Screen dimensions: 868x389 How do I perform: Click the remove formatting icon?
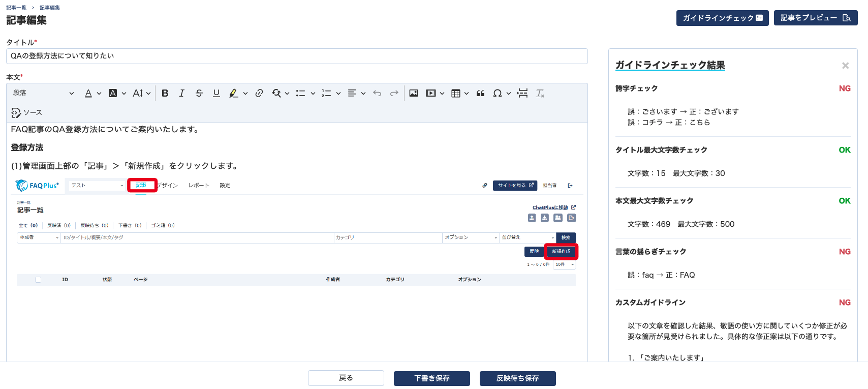(540, 93)
